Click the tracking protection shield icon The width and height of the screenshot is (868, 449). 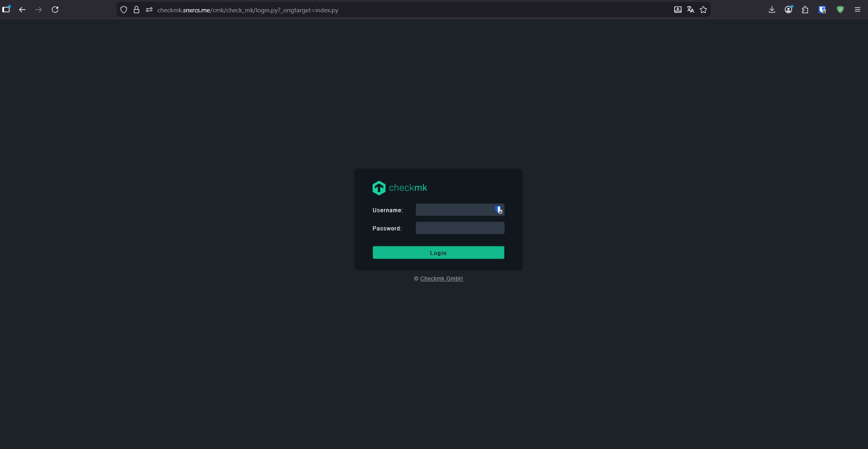(124, 10)
